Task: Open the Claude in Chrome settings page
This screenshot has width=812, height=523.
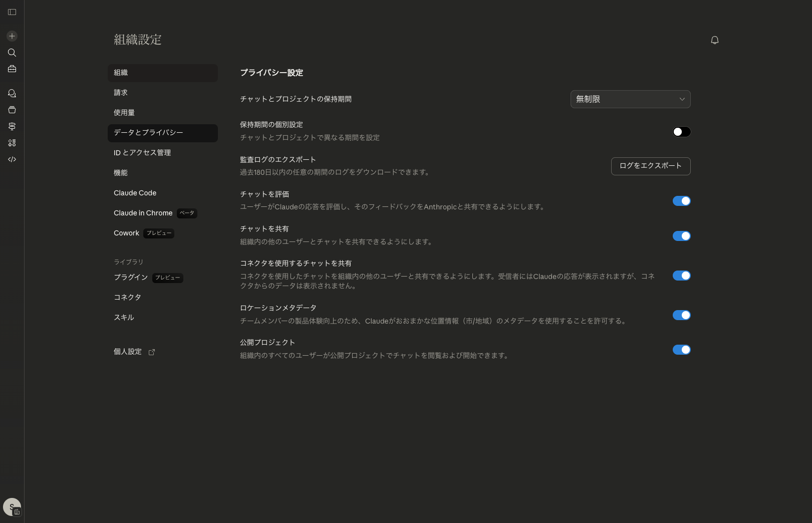Action: pyautogui.click(x=143, y=213)
